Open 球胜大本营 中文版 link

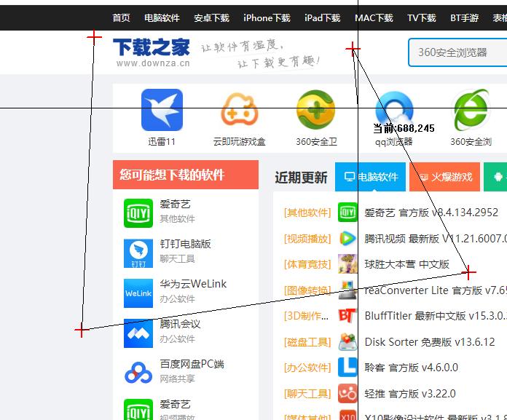(x=406, y=264)
